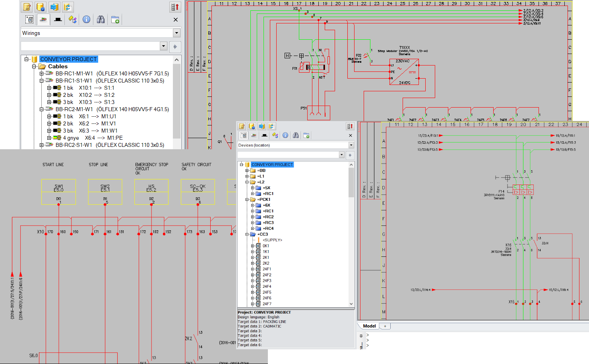Screen dimensions: 589x364
Task: Click database refresh icon in Devices panel
Action: pos(271,126)
